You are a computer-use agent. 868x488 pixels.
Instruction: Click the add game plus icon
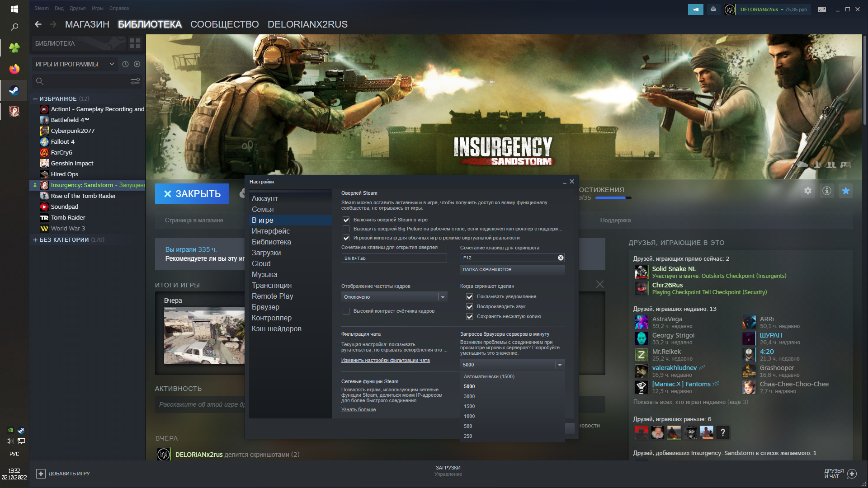click(41, 474)
